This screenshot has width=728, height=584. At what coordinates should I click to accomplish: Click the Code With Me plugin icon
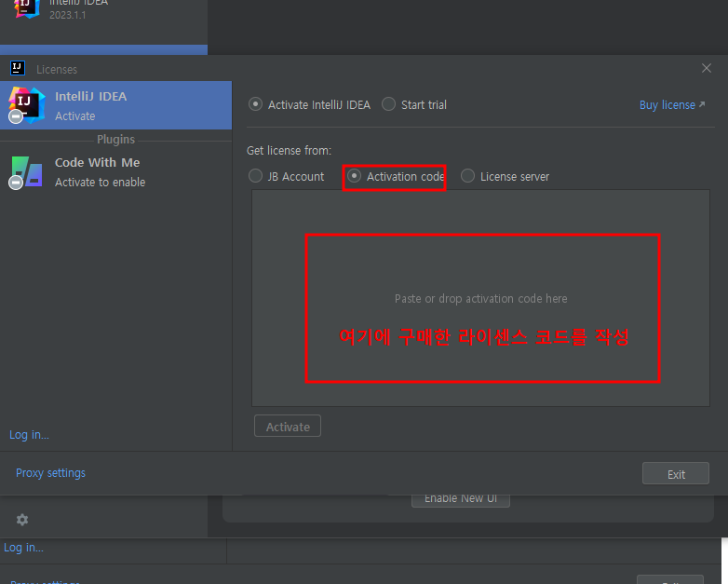click(26, 172)
